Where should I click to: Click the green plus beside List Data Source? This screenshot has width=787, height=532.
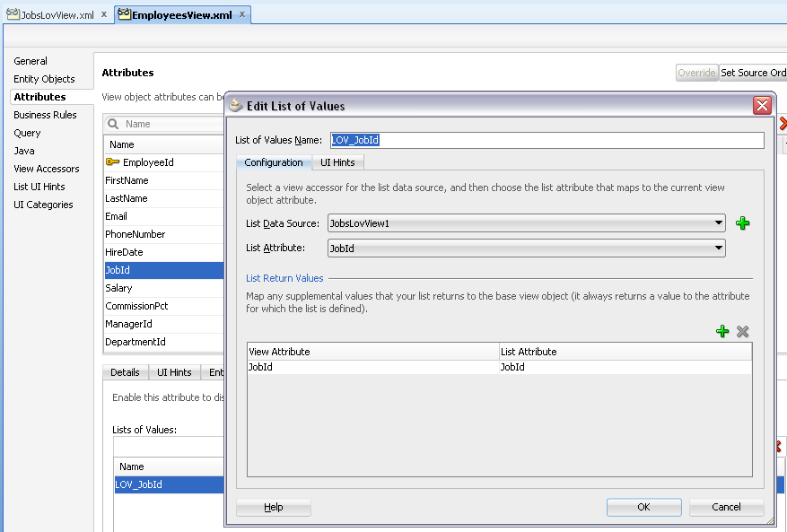pos(742,222)
